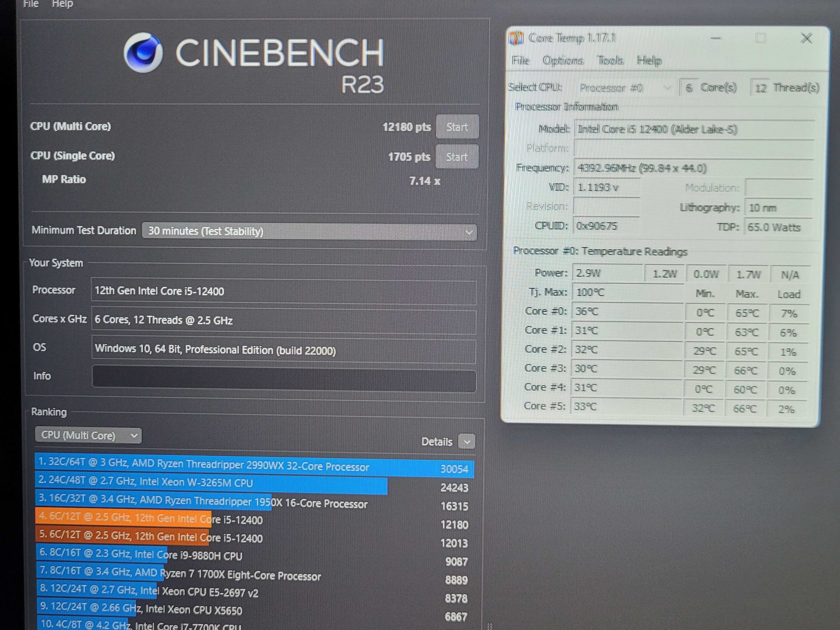Select the Threadripper 2990WX ranking bar
Screen dimensions: 840x630
click(x=254, y=467)
